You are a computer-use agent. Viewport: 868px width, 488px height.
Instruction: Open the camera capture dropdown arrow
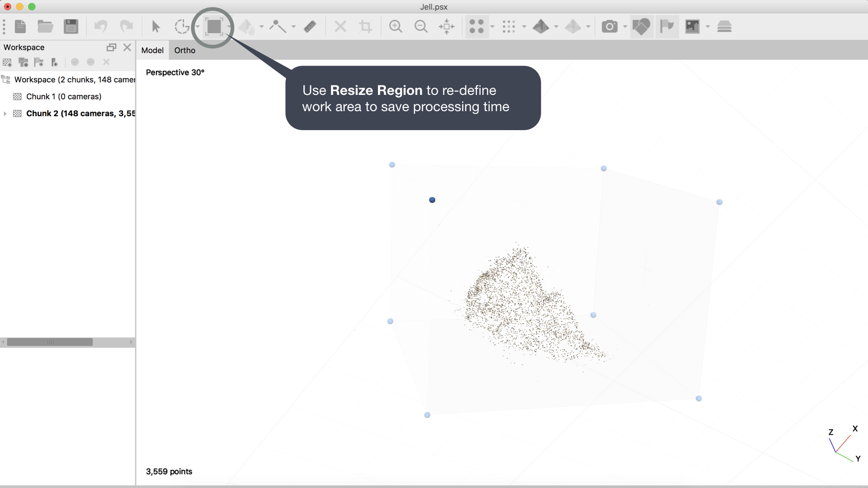click(x=625, y=27)
